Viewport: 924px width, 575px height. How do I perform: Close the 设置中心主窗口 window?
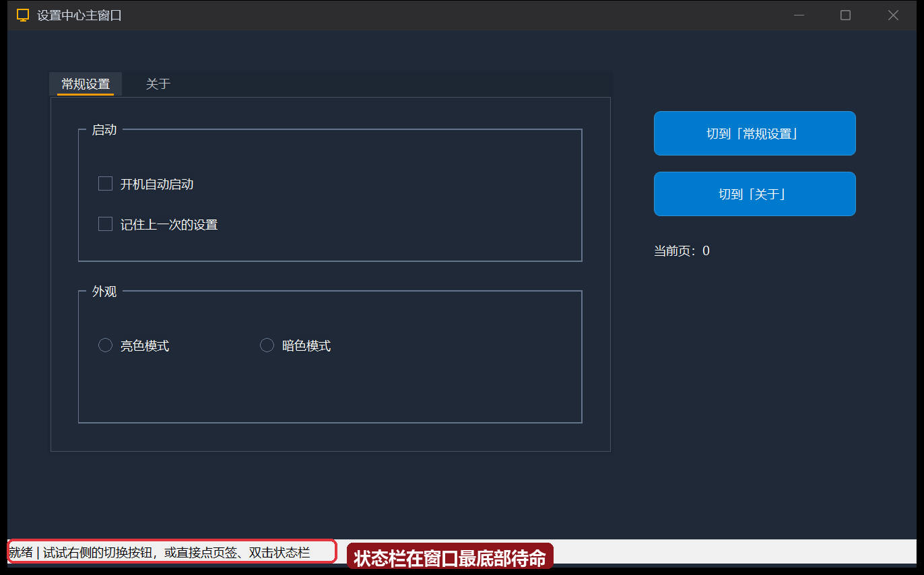893,15
